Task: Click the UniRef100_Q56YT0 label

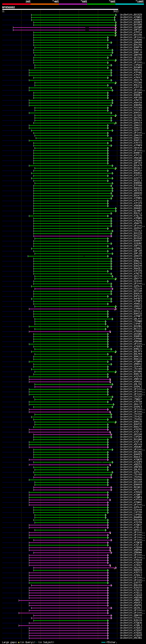Action: 131,279
